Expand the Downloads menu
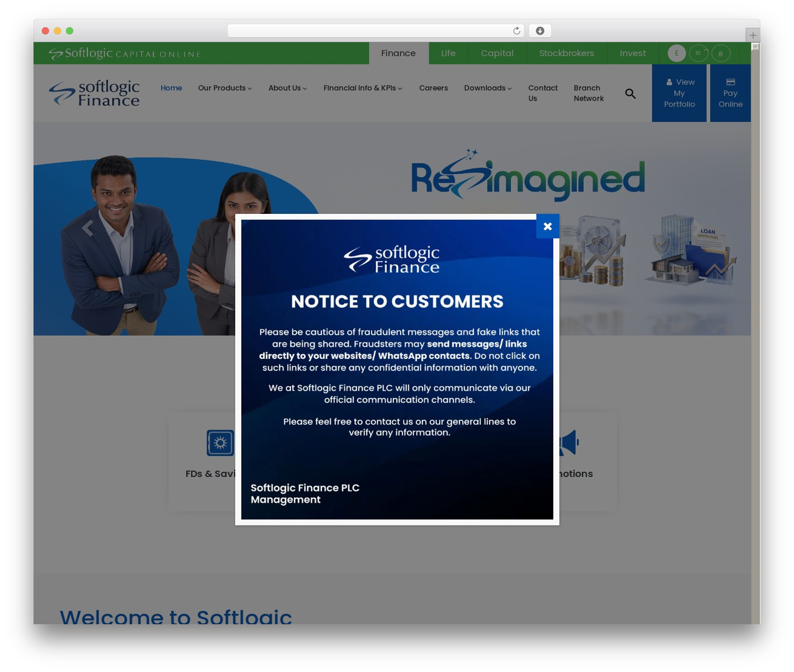 point(488,88)
